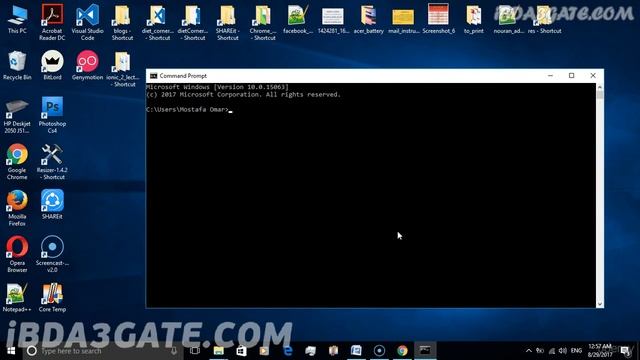The width and height of the screenshot is (640, 360).
Task: Select acer_battery desktop icon
Action: coord(369,19)
